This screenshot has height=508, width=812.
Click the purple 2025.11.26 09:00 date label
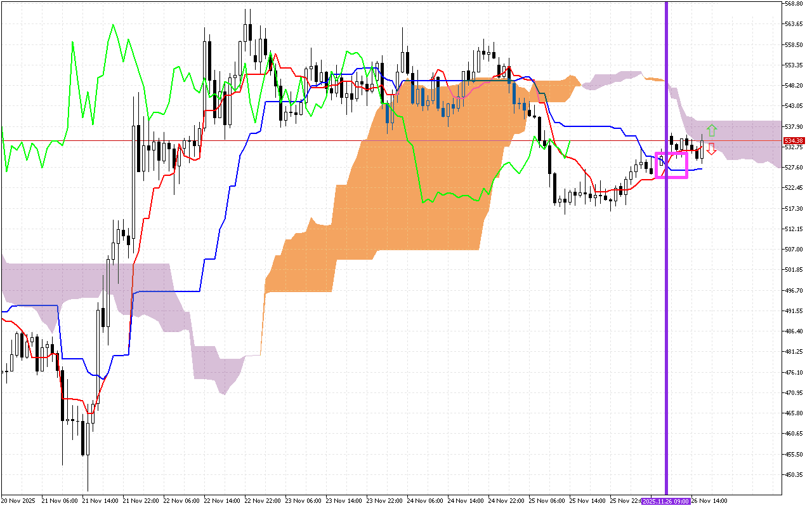tap(665, 501)
